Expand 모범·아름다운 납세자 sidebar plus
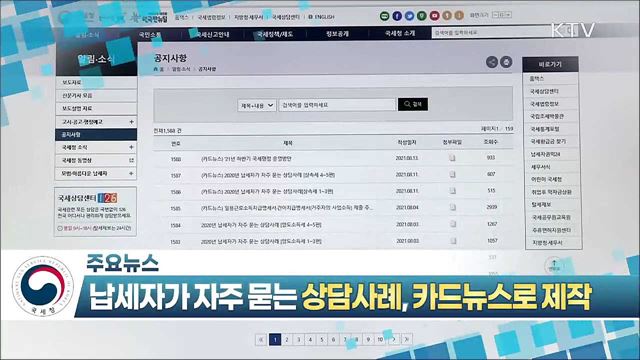The height and width of the screenshot is (360, 640). (x=131, y=173)
